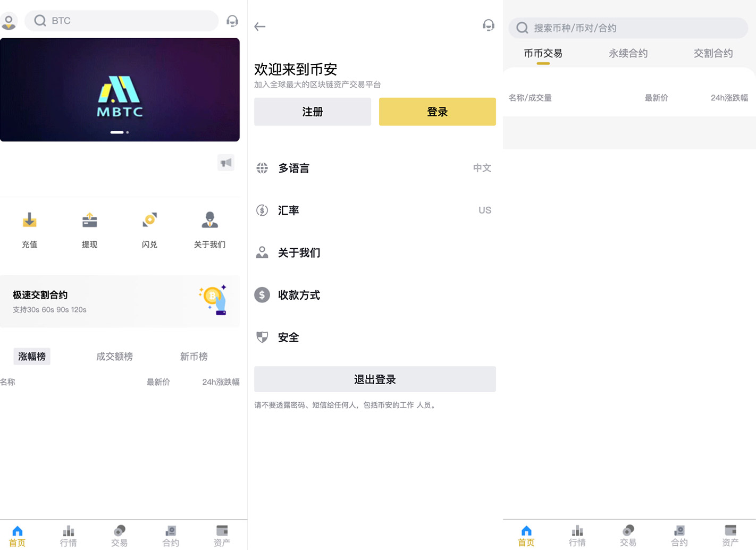Screen dimensions: 756x550
Task: Sort by 最新价 in left screen list
Action: [158, 382]
